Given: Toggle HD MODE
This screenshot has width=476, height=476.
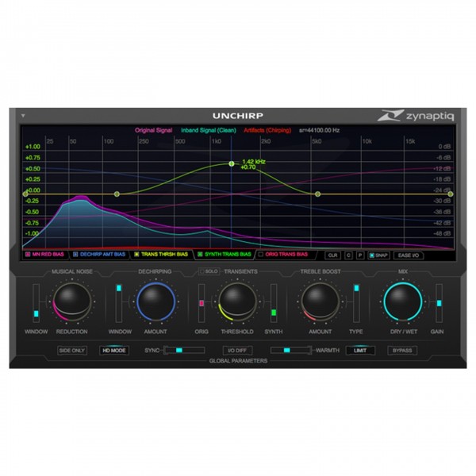Looking at the screenshot, I should tap(114, 351).
